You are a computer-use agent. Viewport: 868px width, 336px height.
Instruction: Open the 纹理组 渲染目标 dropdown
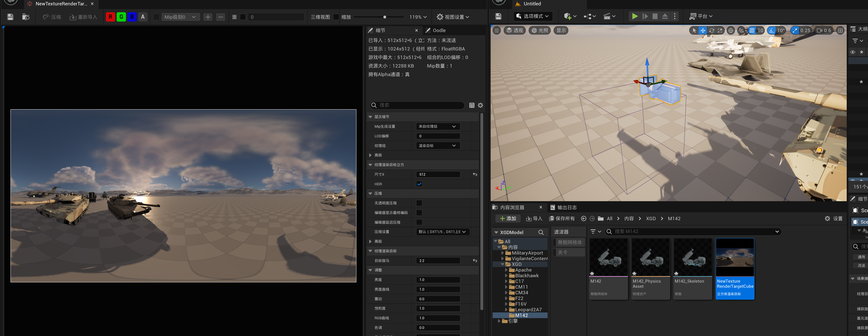click(437, 146)
